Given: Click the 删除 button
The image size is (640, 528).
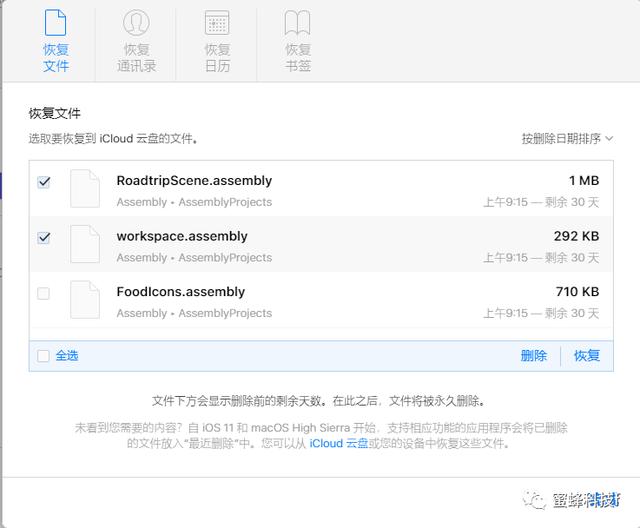Looking at the screenshot, I should coord(533,356).
